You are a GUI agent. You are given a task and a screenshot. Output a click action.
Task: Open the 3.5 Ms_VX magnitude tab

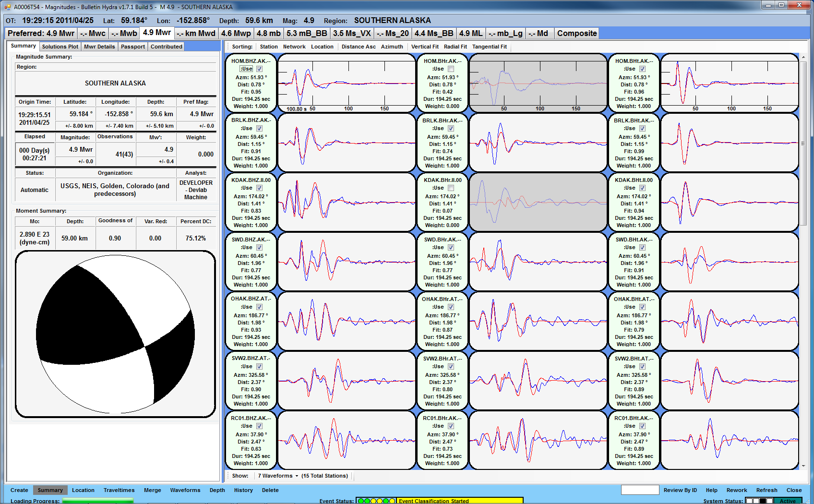[352, 33]
